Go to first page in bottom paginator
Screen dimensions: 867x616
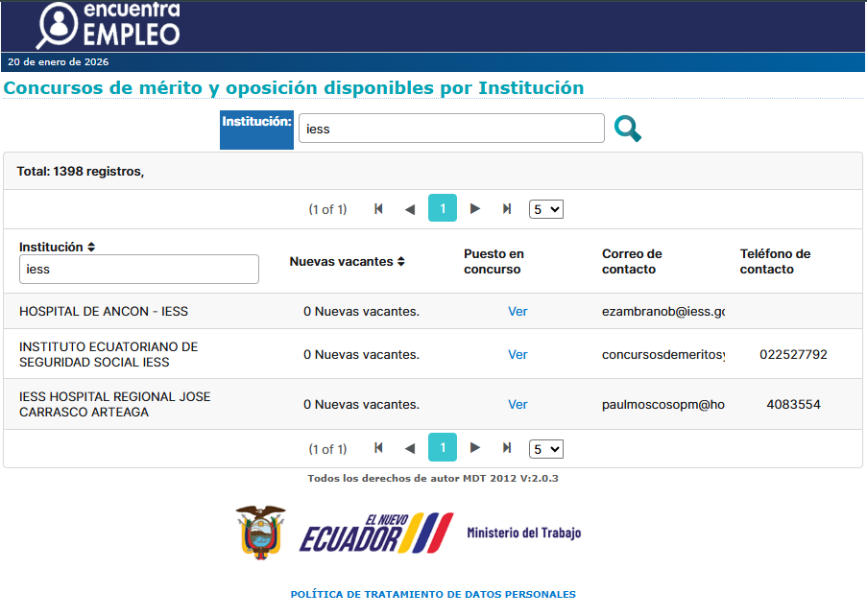click(x=378, y=448)
